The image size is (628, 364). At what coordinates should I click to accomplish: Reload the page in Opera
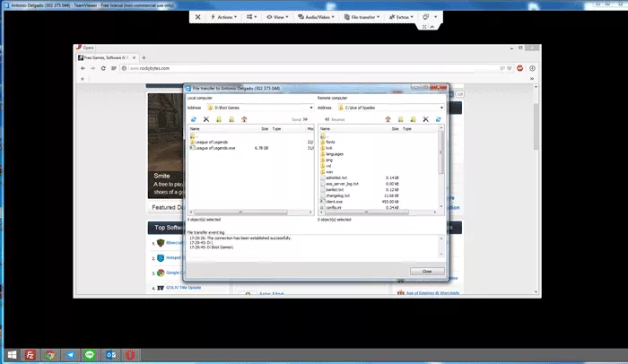103,68
